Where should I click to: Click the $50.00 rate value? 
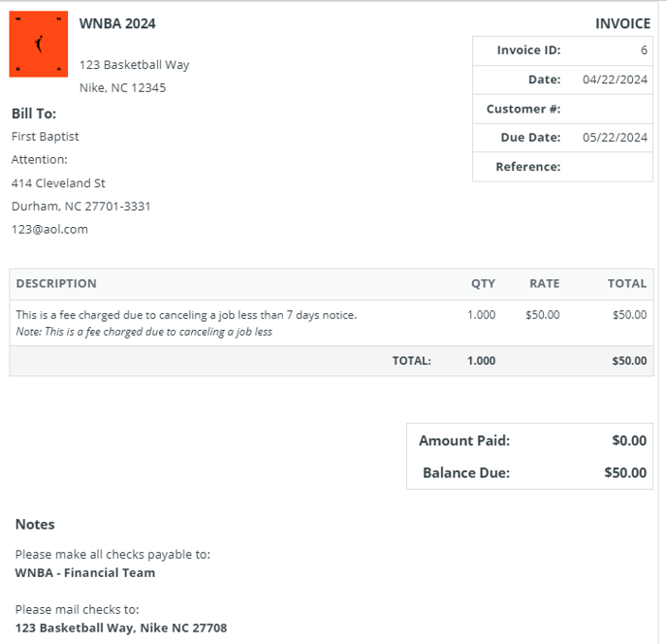pos(542,315)
